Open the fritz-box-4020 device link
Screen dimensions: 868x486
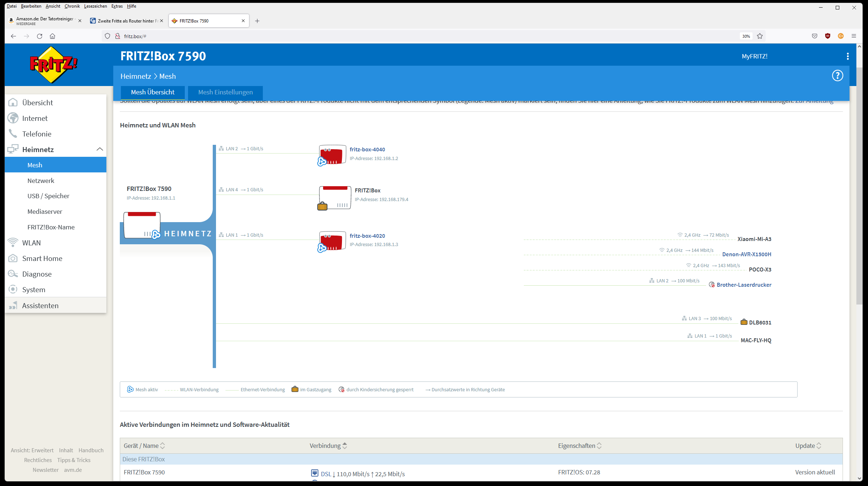pos(367,236)
